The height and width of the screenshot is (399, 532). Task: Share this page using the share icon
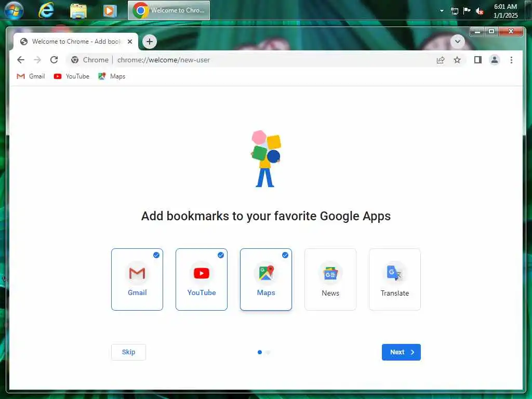tap(441, 60)
